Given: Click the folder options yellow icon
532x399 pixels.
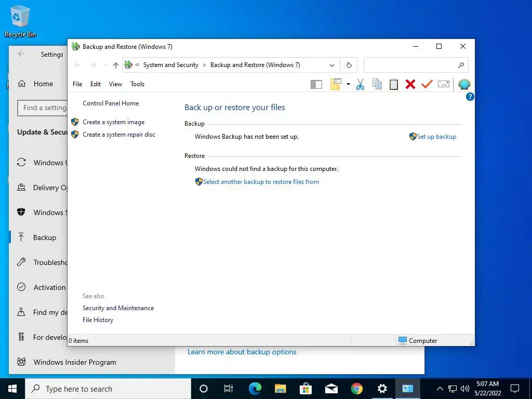Looking at the screenshot, I should click(x=336, y=84).
